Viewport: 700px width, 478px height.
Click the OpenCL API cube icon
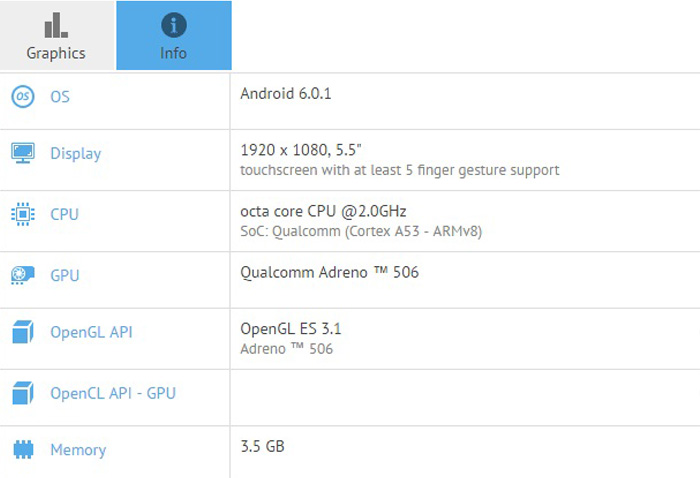tap(23, 393)
